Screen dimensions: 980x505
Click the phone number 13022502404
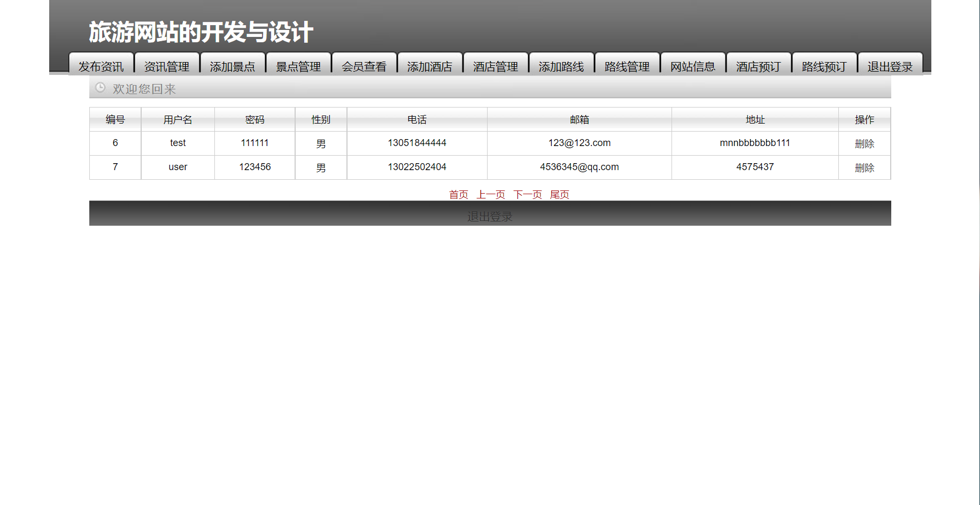click(417, 167)
